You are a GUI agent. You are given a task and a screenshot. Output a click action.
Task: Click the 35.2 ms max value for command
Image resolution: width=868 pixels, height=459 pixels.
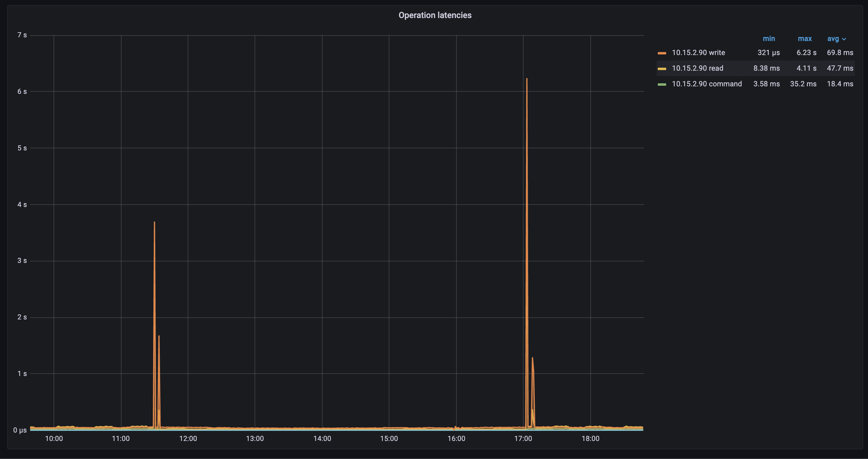(x=803, y=84)
